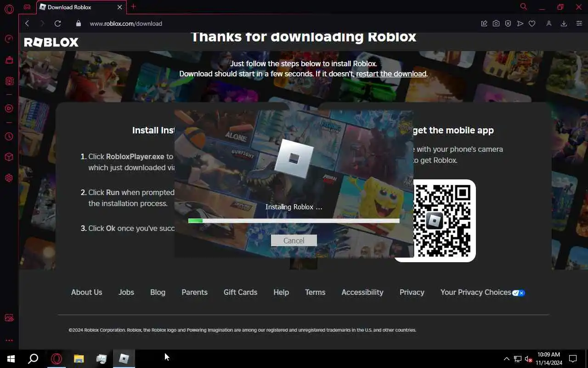Open File Explorer from taskbar
The image size is (588, 368).
79,359
